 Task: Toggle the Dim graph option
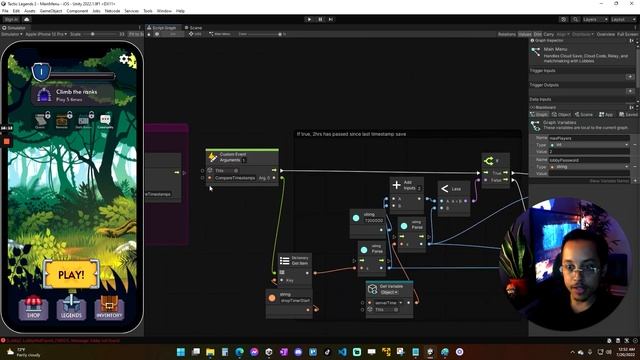538,34
